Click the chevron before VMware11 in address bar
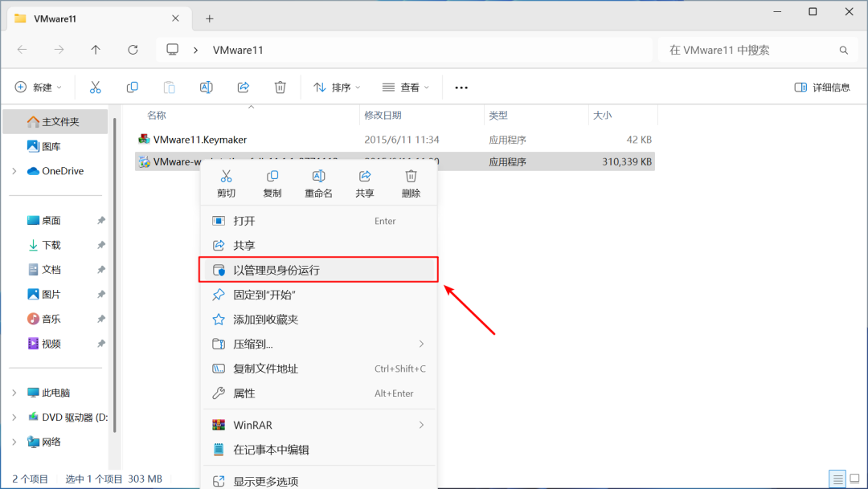Screen dimensions: 868x489 [195, 51]
